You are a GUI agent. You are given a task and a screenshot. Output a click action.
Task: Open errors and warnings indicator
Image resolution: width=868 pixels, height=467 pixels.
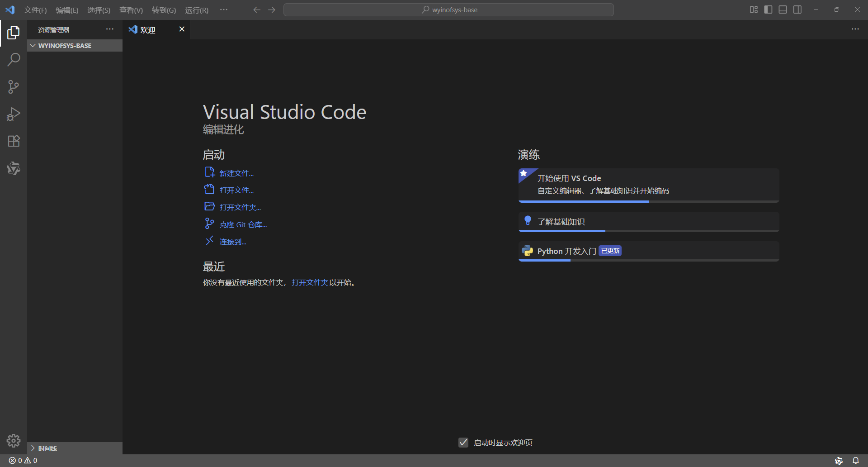(x=23, y=461)
